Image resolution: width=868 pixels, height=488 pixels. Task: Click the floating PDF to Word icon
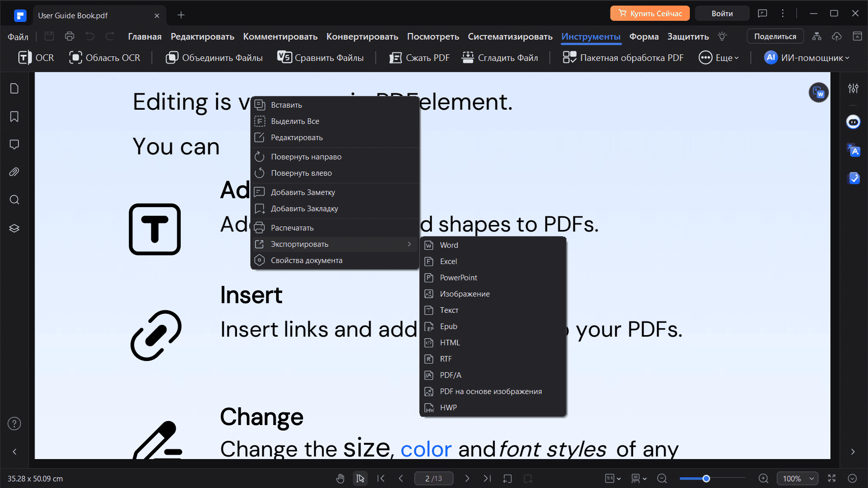818,92
